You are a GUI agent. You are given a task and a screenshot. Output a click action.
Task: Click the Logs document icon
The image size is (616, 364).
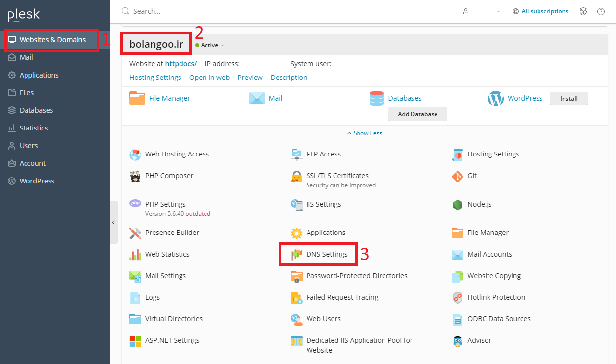click(x=135, y=298)
